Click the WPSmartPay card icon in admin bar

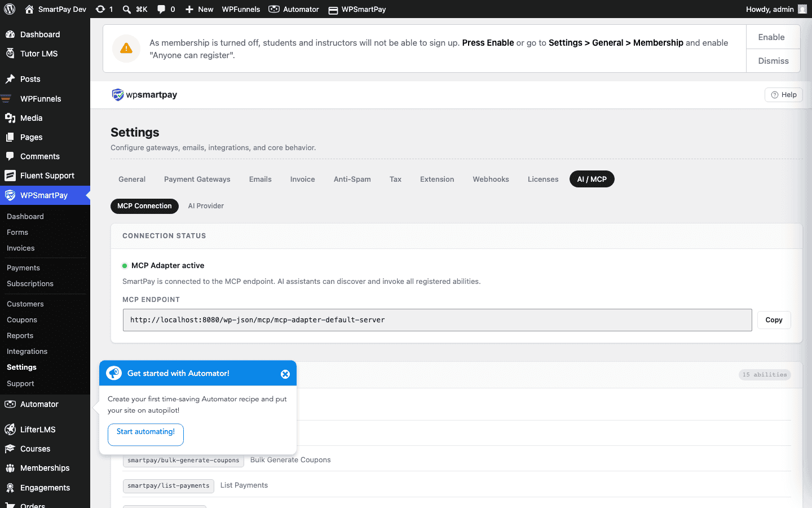[x=333, y=10]
